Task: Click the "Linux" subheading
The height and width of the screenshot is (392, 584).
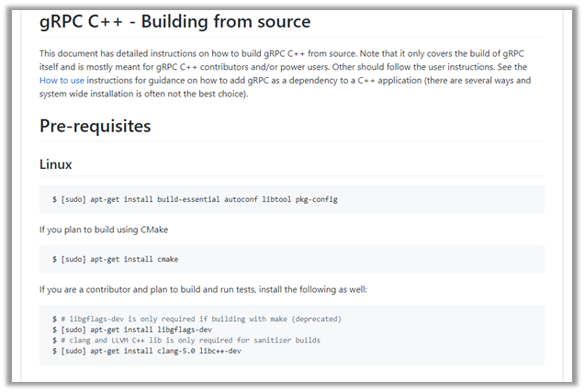Action: (55, 164)
